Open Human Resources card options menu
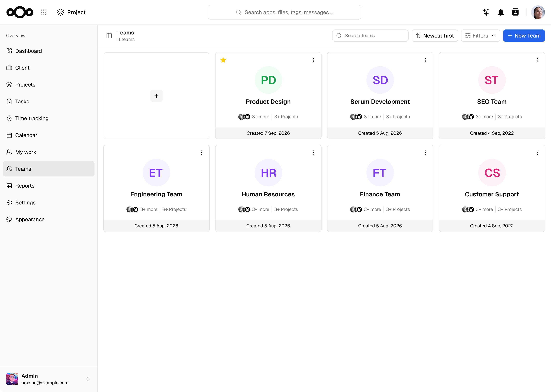The height and width of the screenshot is (392, 551). [313, 153]
